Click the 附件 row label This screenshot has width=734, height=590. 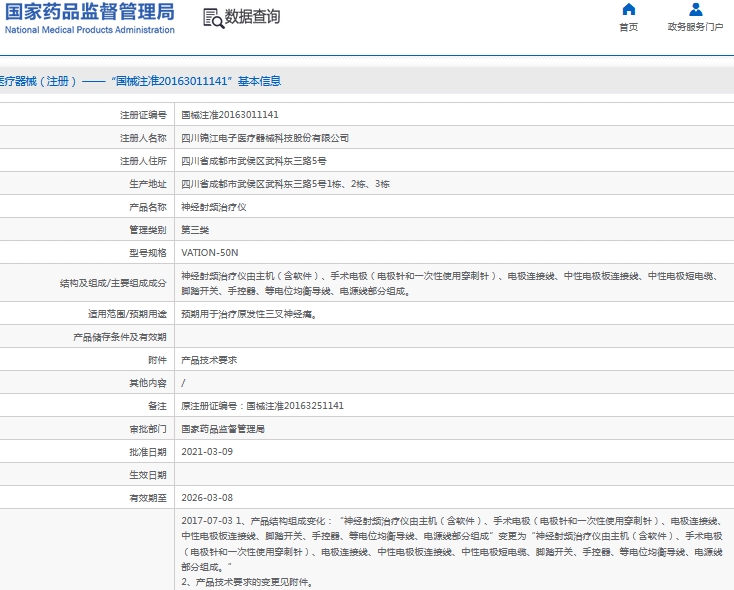[x=157, y=360]
